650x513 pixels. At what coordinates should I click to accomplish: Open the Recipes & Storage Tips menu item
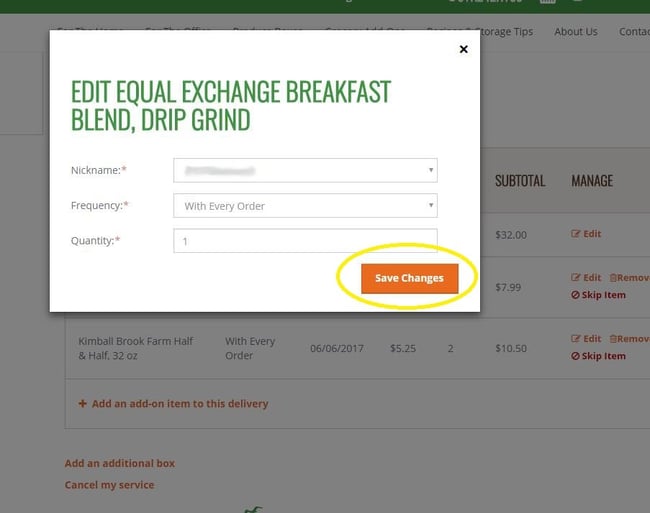[x=507, y=32]
